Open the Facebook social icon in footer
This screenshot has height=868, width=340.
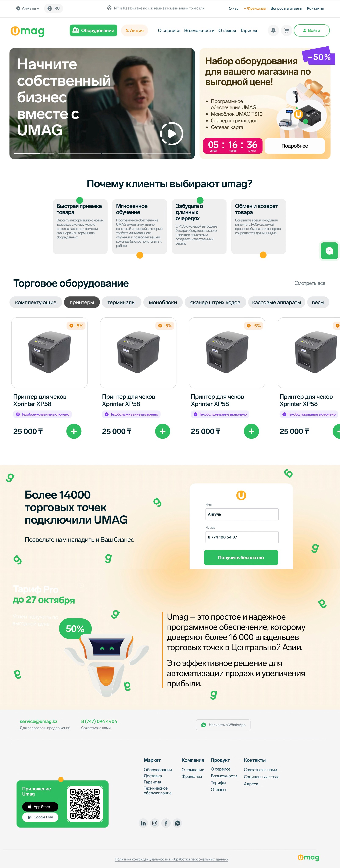[x=166, y=823]
